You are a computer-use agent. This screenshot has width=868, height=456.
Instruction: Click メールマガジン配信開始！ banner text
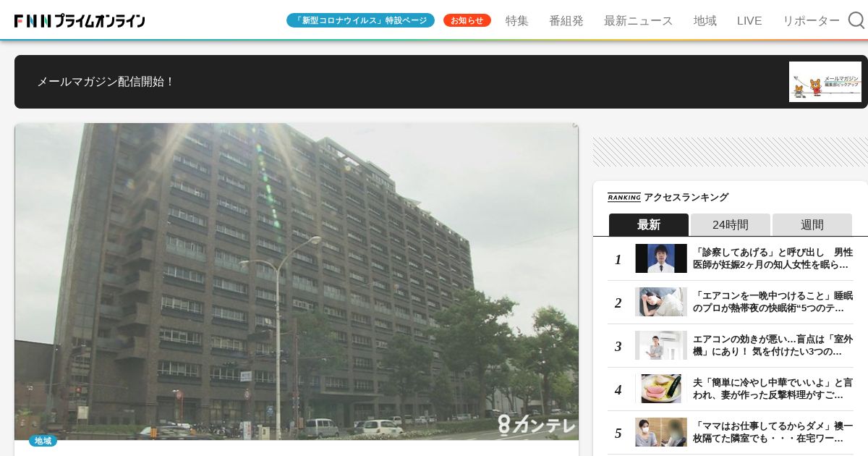pos(106,82)
